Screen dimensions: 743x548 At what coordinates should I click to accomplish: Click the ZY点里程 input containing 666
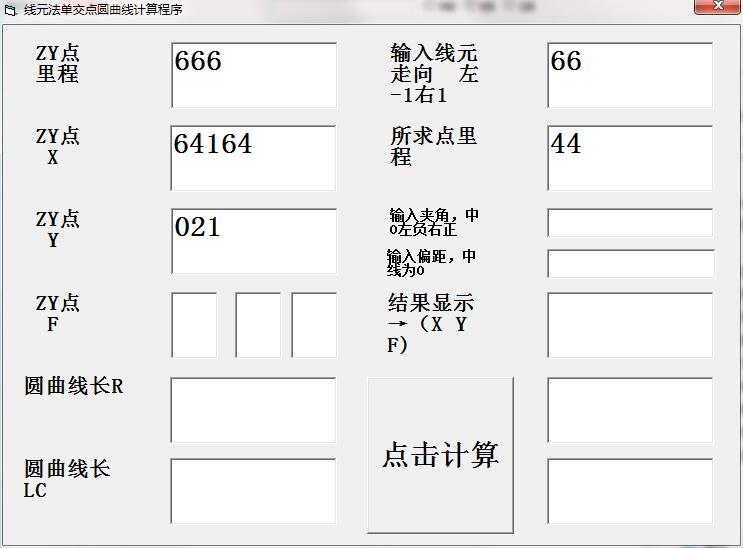(x=254, y=75)
